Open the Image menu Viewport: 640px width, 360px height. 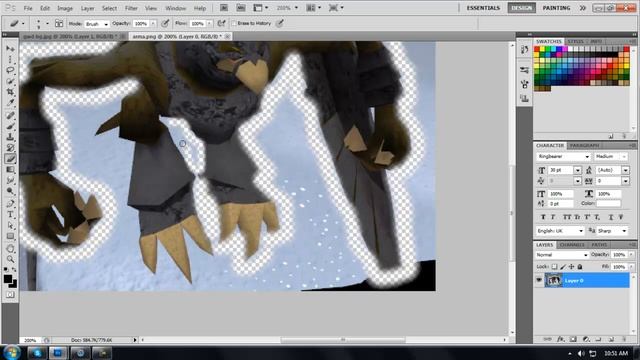pos(65,8)
